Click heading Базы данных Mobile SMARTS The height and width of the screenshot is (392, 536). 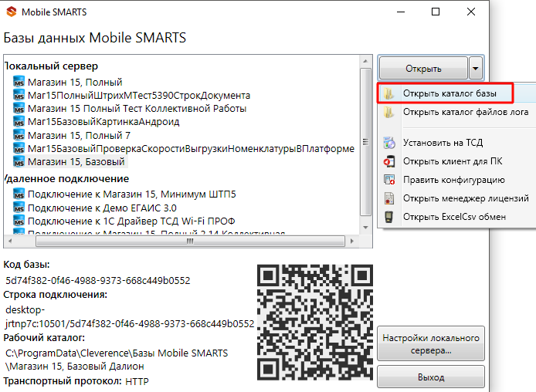(95, 38)
